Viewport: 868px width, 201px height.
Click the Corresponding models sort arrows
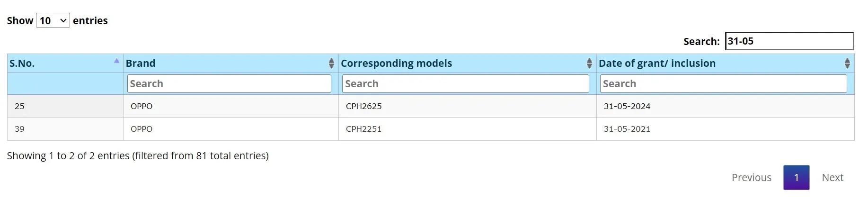pyautogui.click(x=589, y=63)
